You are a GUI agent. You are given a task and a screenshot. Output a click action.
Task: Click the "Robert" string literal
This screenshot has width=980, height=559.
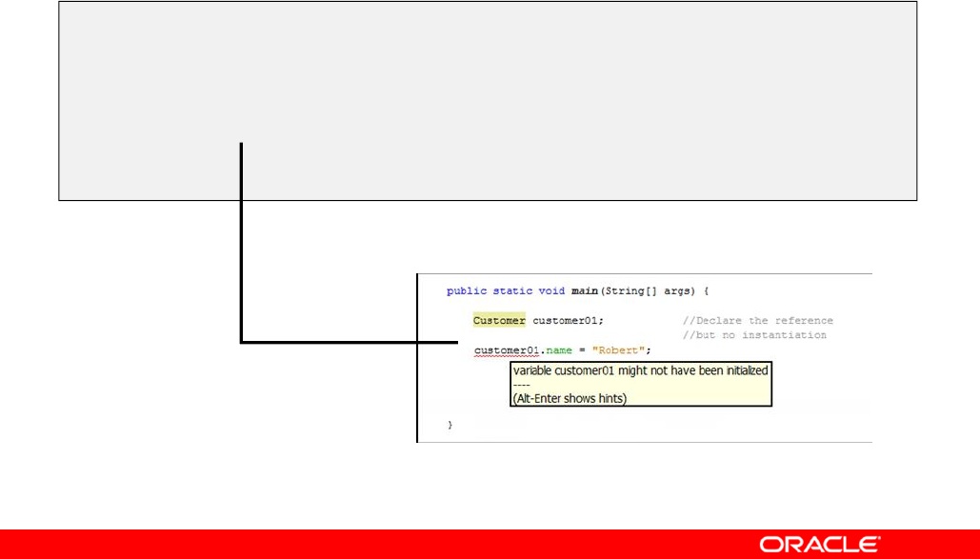pyautogui.click(x=618, y=350)
